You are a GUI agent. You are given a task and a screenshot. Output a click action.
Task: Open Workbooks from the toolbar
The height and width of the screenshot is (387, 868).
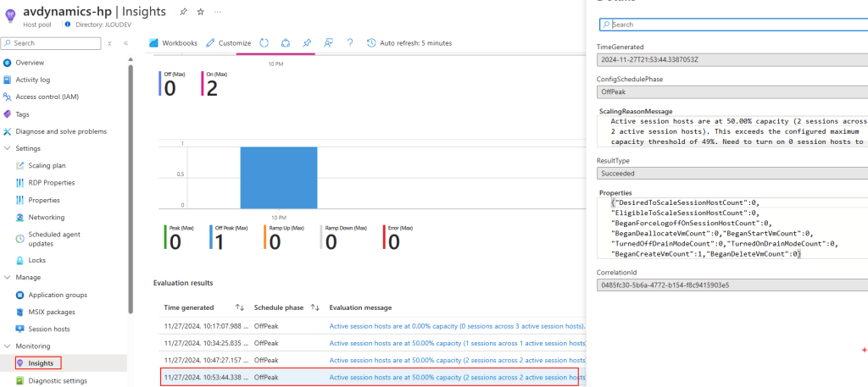pyautogui.click(x=173, y=43)
